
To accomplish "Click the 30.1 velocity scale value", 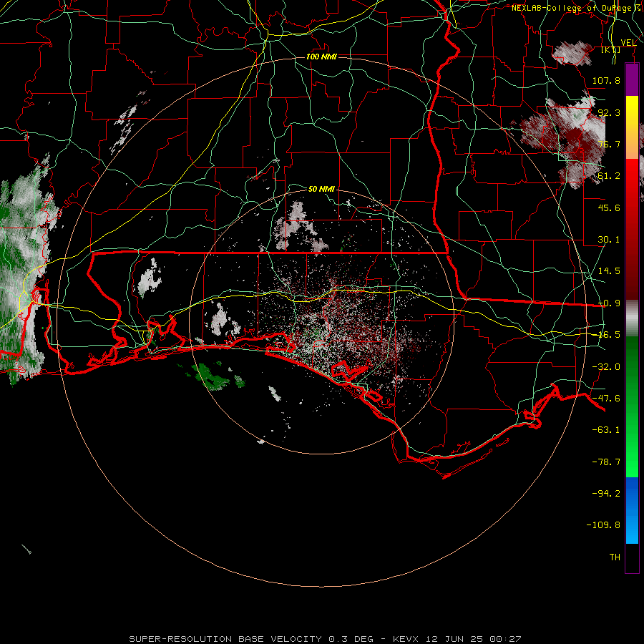I will [x=609, y=240].
